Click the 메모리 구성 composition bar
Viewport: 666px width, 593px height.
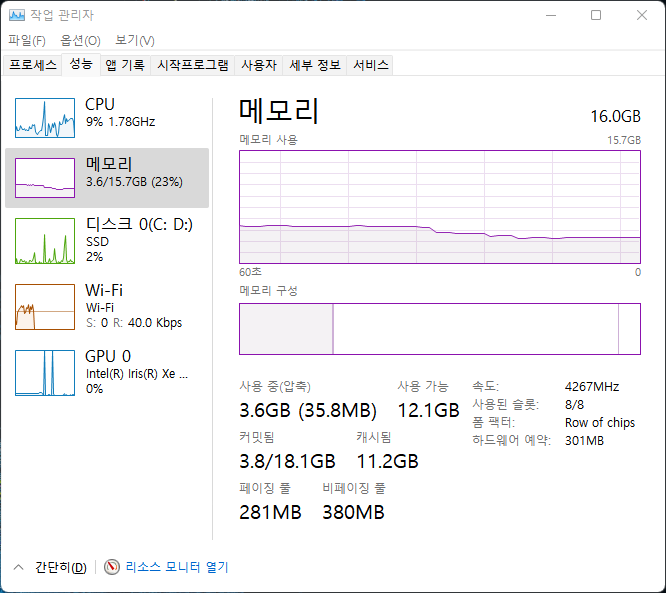point(439,329)
